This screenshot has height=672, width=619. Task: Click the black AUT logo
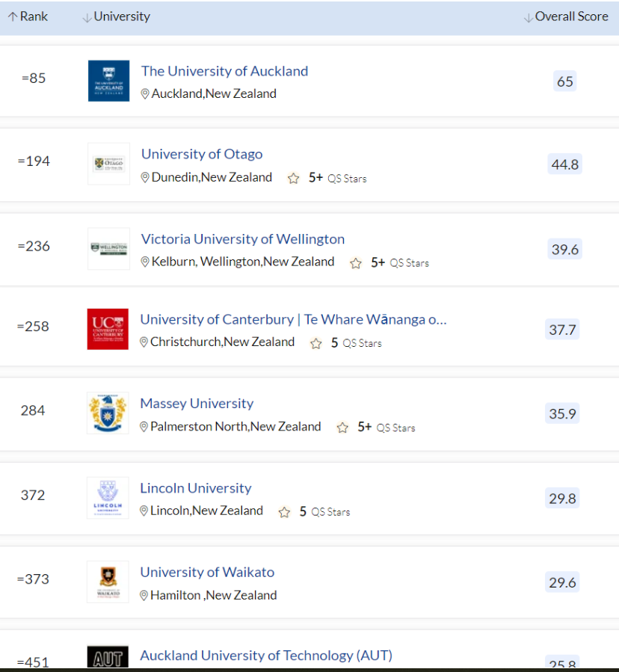tap(108, 656)
